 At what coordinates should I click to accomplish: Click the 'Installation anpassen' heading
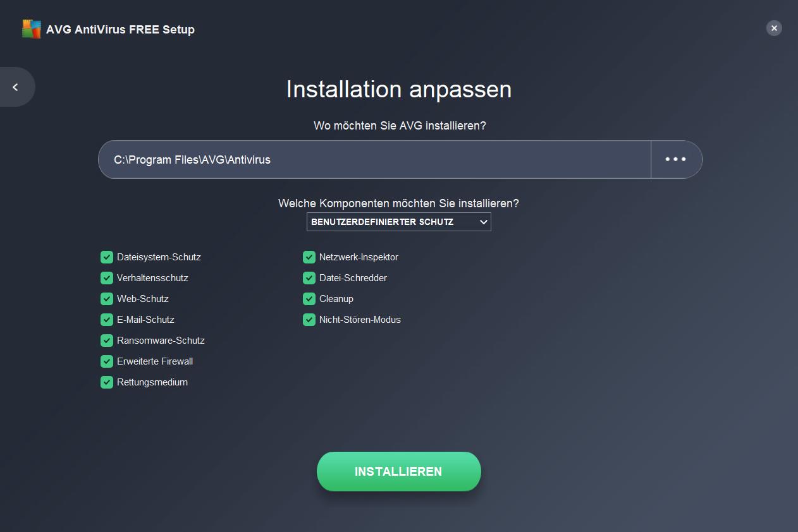(x=399, y=89)
